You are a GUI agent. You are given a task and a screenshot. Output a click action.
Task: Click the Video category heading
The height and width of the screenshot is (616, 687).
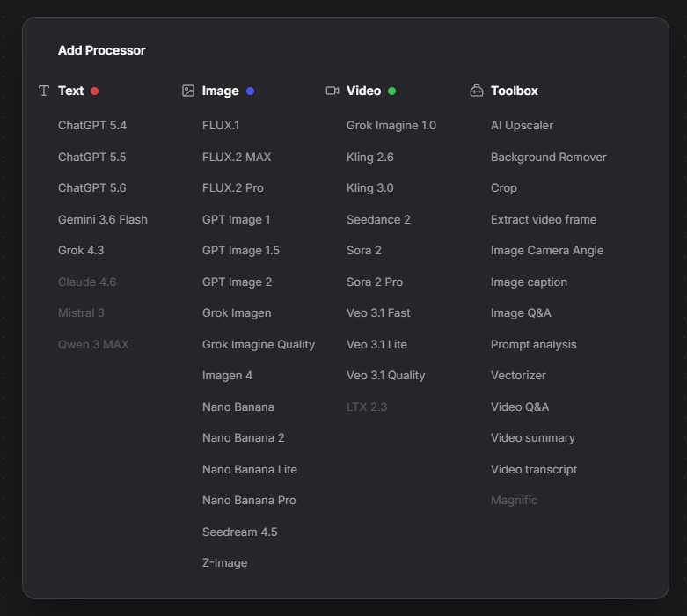[x=363, y=91]
